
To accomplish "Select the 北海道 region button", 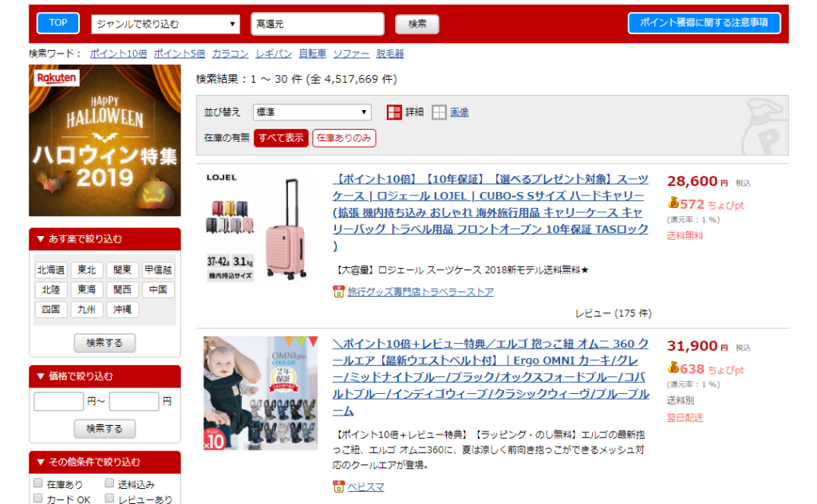I will point(50,270).
